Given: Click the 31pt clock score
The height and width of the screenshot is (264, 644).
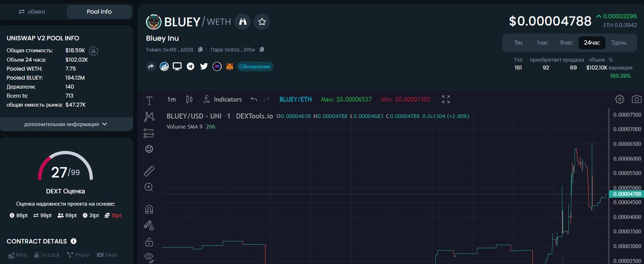Looking at the screenshot, I should 91,216.
